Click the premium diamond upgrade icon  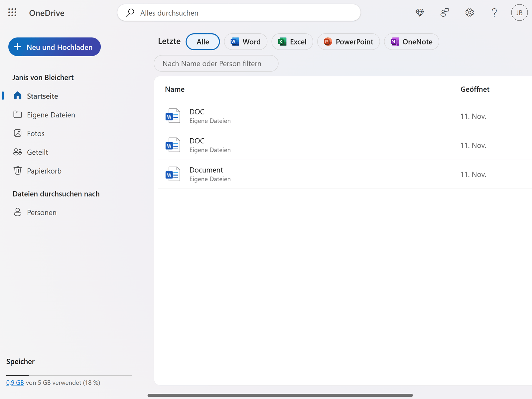coord(419,13)
